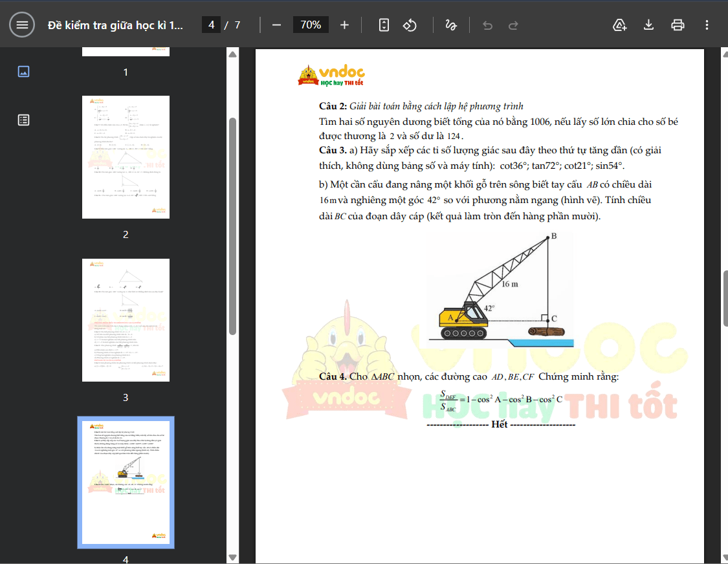Click the page 1 number label
The width and height of the screenshot is (728, 564).
pos(126,72)
